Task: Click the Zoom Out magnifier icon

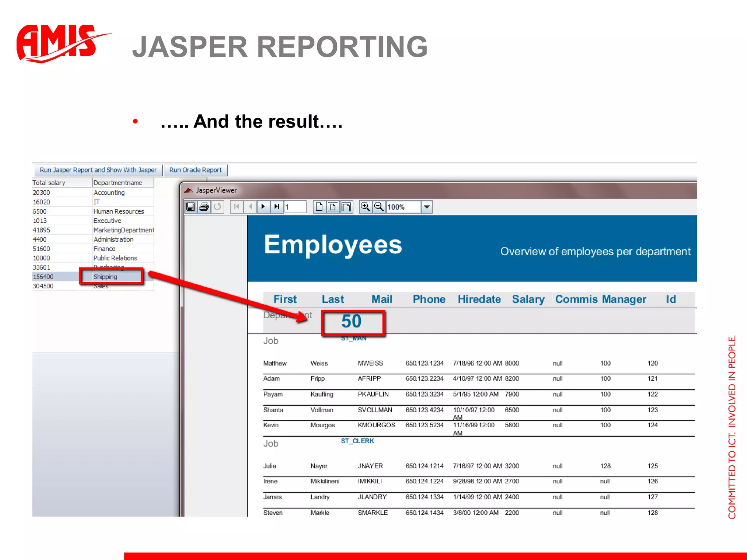Action: 379,207
